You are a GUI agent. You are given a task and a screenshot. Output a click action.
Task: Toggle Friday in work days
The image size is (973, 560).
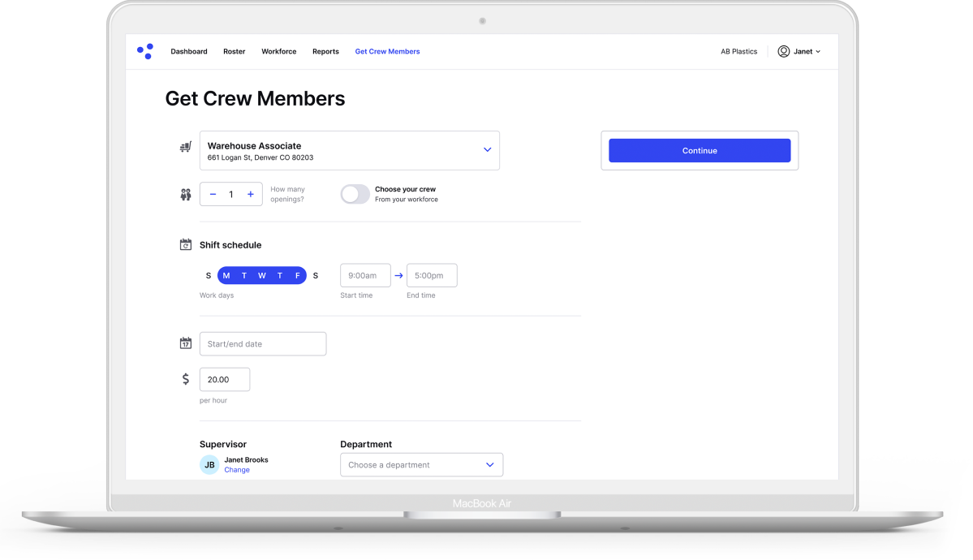coord(297,276)
